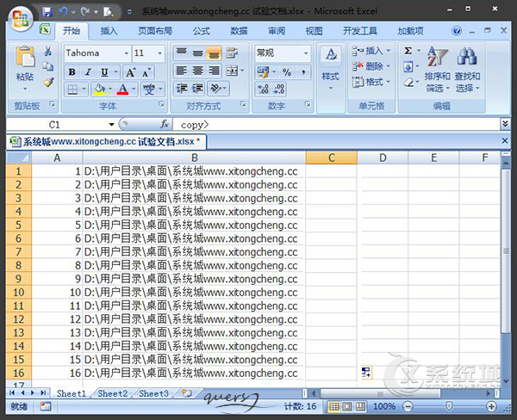Apply percent style

point(287,72)
